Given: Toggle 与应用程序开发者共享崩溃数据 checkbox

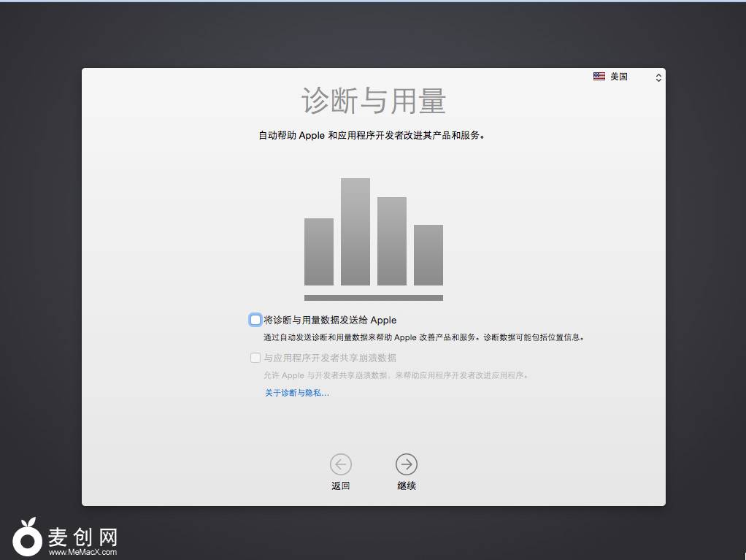Looking at the screenshot, I should point(255,358).
